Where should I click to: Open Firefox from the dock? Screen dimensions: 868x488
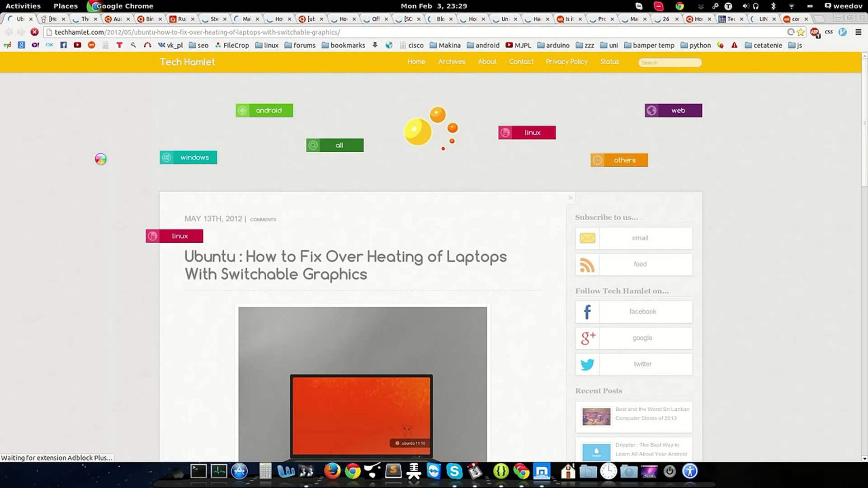click(332, 471)
